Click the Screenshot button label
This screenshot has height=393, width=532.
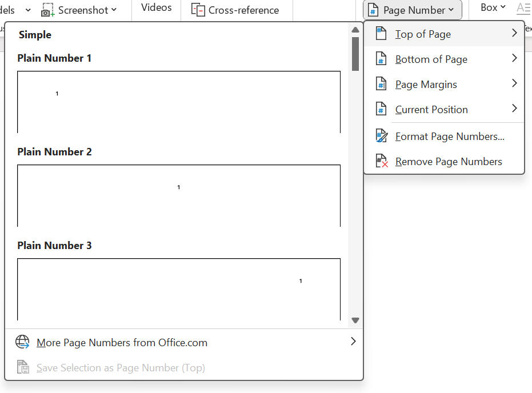pos(83,10)
